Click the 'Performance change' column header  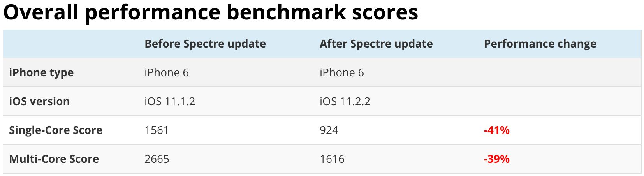pos(540,44)
